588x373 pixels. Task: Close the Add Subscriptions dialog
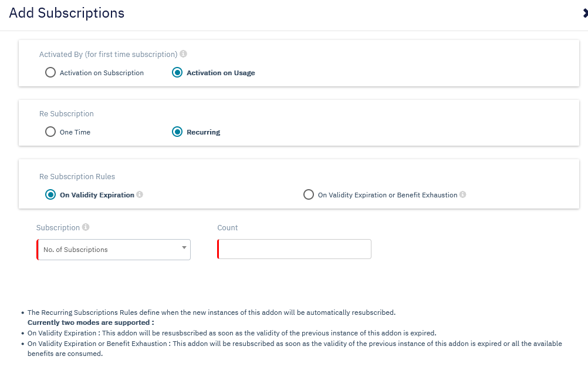click(584, 14)
